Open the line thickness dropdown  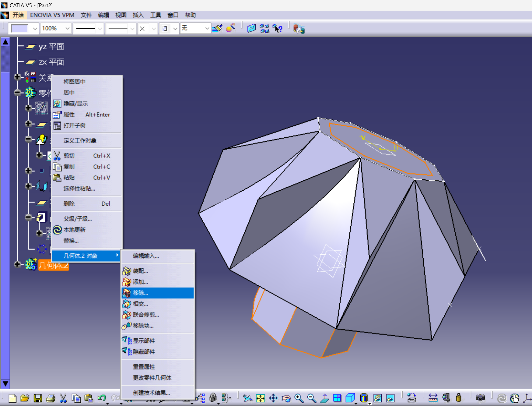(100, 29)
